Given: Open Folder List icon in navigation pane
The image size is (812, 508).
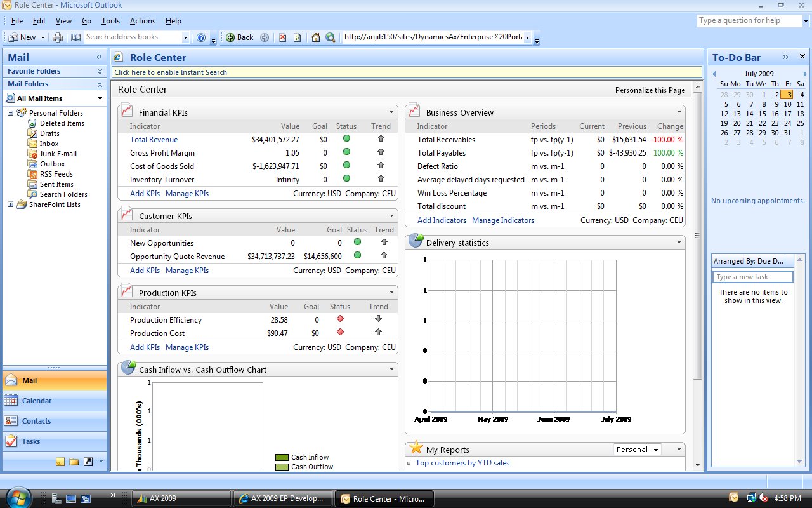Looking at the screenshot, I should click(74, 462).
